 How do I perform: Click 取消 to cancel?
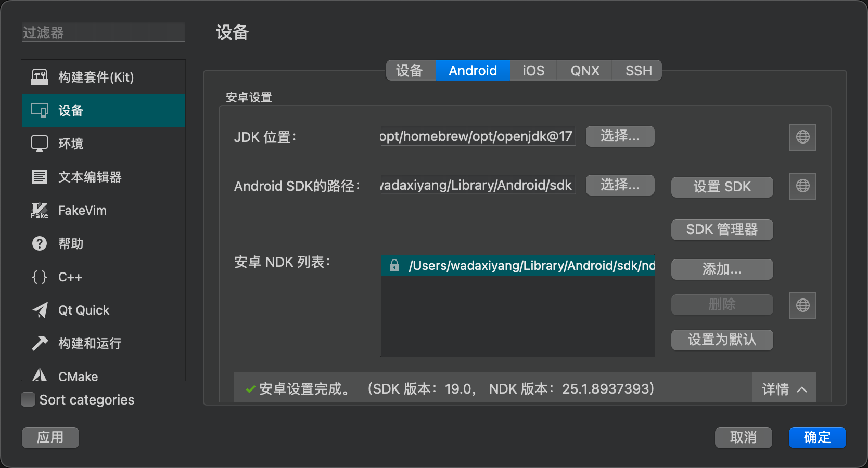(x=744, y=438)
